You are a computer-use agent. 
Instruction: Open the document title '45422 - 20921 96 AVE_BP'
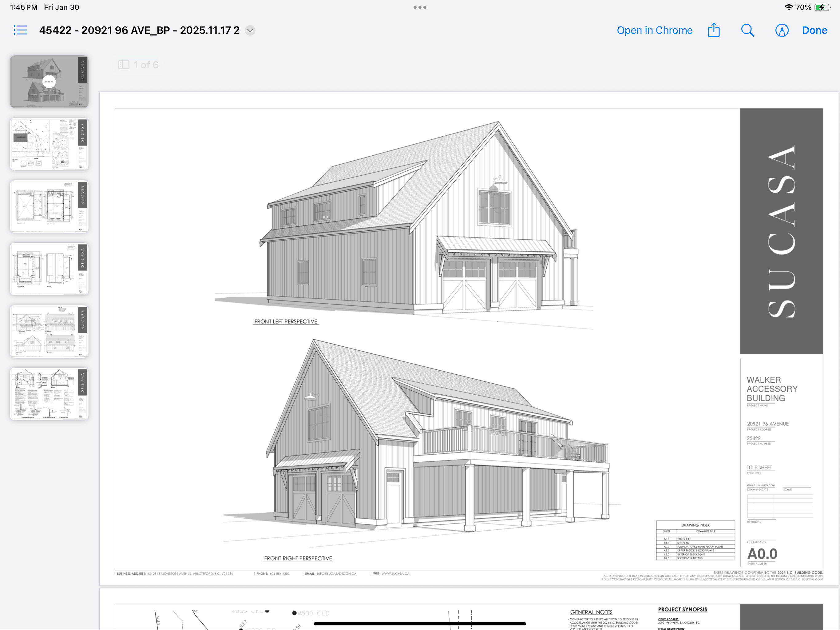139,30
